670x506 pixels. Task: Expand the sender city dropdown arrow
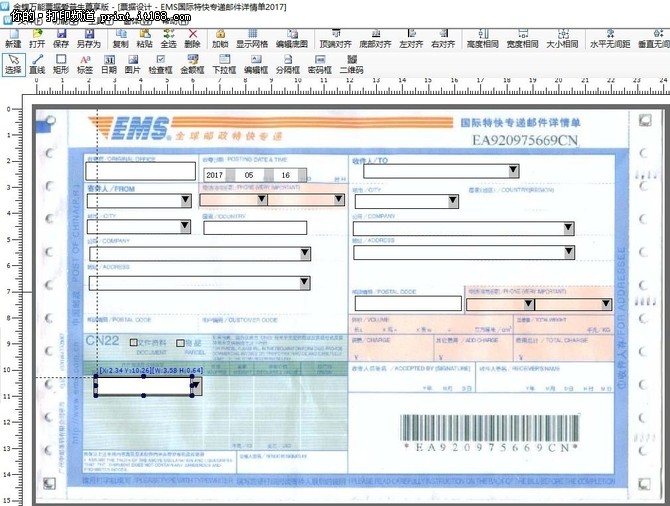[185, 226]
